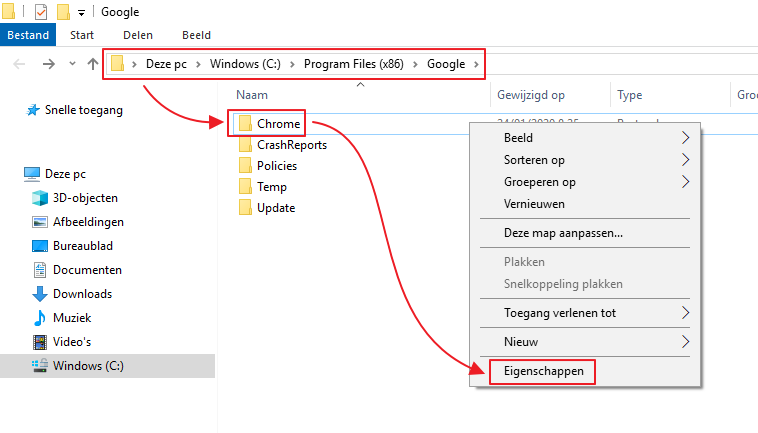The width and height of the screenshot is (758, 433).
Task: Expand the chevron after Windows (C:) breadcrumb
Action: tap(292, 64)
